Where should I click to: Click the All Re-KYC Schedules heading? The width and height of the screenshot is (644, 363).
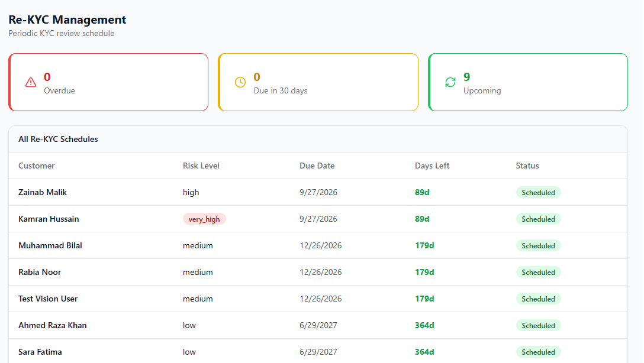pyautogui.click(x=59, y=139)
